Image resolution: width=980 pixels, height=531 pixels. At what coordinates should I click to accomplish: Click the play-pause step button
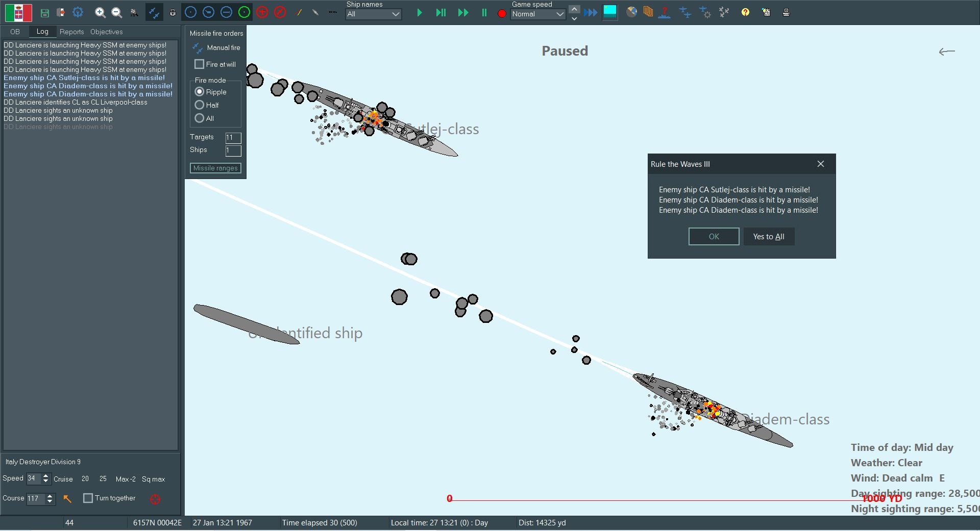click(x=441, y=13)
